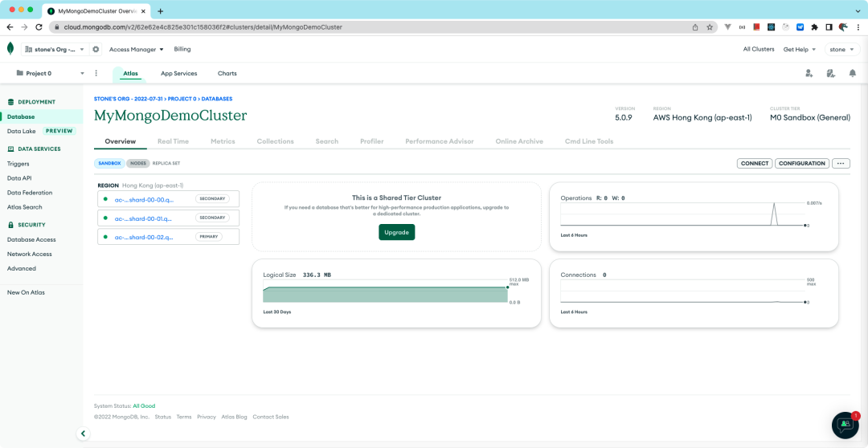Expand the Access Manager dropdown
The height and width of the screenshot is (448, 868).
pyautogui.click(x=136, y=49)
